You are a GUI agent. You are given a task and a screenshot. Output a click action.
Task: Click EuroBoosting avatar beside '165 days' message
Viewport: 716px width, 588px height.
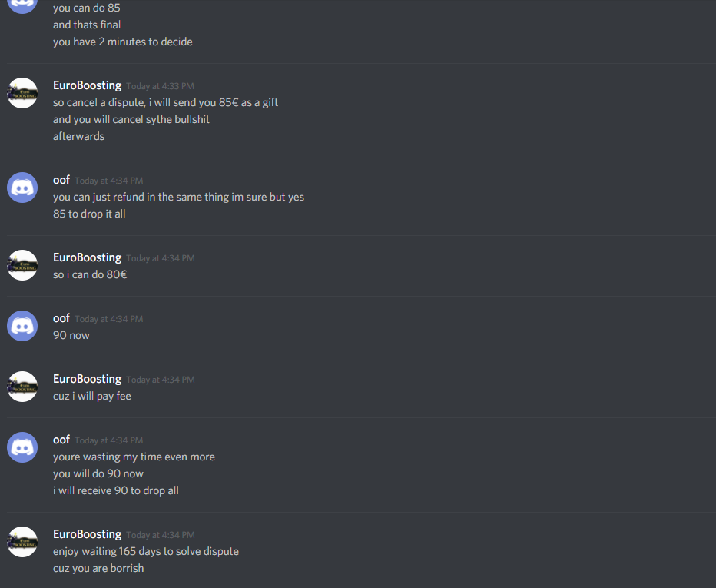tap(22, 542)
